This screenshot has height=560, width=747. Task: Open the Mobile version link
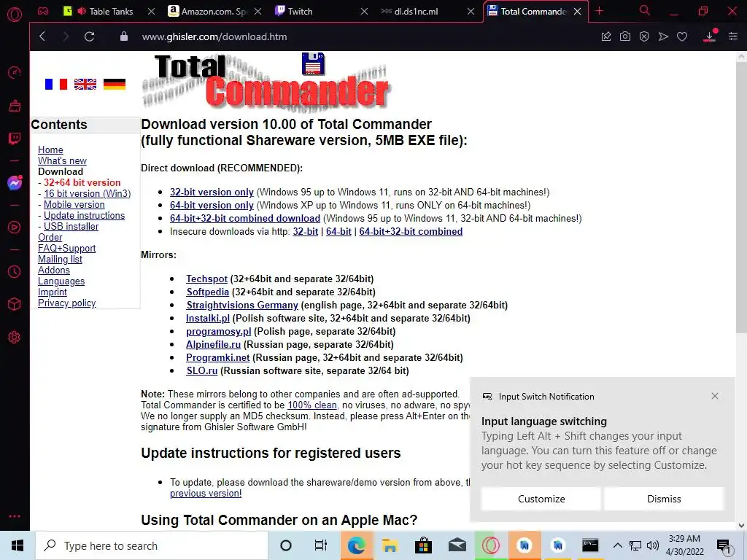pos(74,204)
